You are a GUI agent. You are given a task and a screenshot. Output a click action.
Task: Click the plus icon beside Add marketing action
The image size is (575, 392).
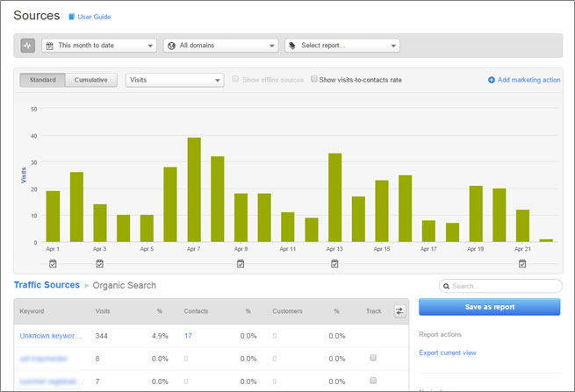pyautogui.click(x=492, y=80)
